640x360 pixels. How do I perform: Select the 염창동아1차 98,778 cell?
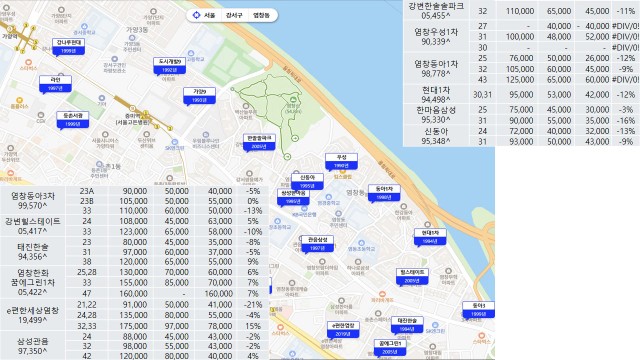436,69
